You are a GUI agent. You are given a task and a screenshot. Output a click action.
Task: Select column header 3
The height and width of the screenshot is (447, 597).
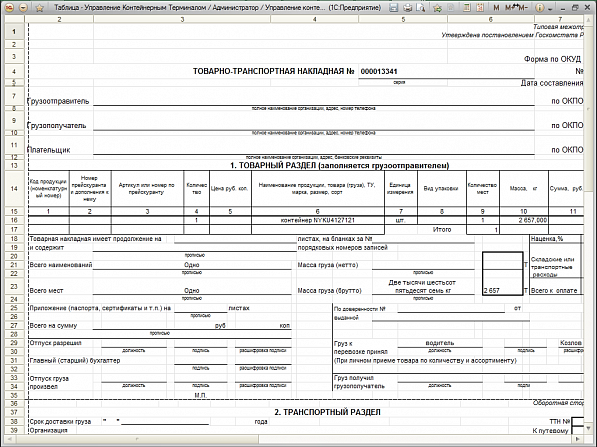(182, 19)
